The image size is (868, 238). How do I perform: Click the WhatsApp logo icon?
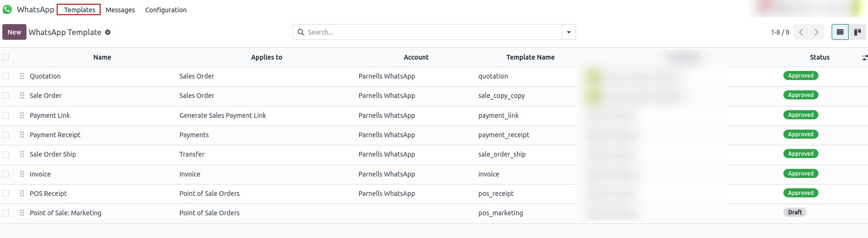8,9
